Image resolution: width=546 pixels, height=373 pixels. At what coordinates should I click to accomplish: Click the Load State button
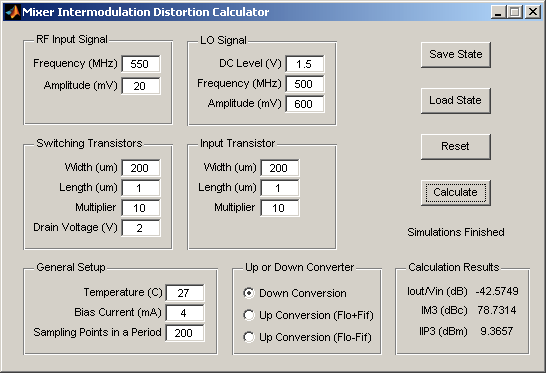click(x=455, y=101)
